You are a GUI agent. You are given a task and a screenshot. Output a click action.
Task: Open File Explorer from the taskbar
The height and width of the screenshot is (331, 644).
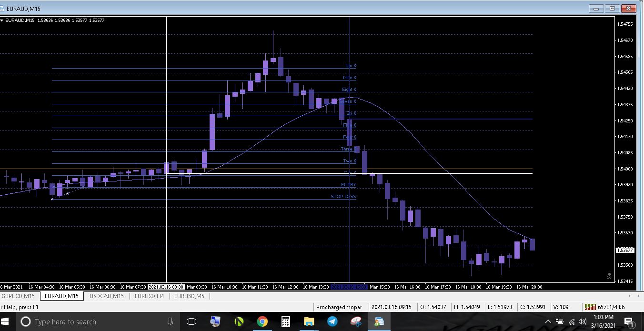tap(309, 322)
